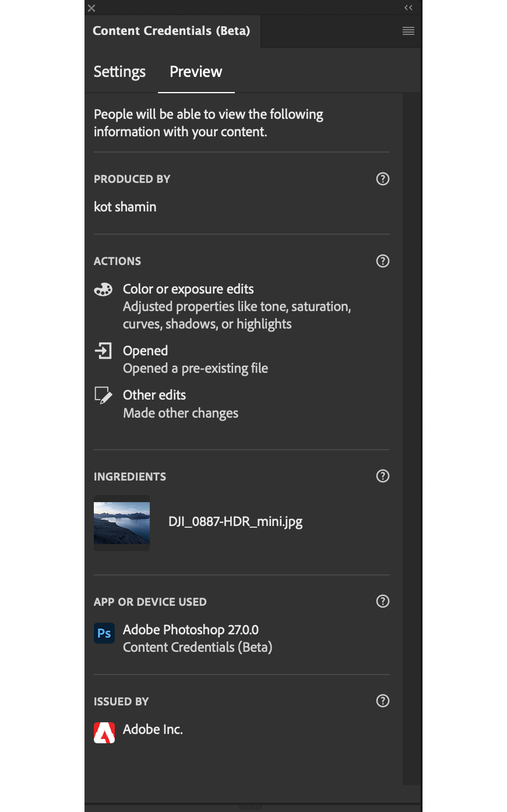Click the help icon beside Actions
This screenshot has height=812, width=507.
pyautogui.click(x=383, y=261)
